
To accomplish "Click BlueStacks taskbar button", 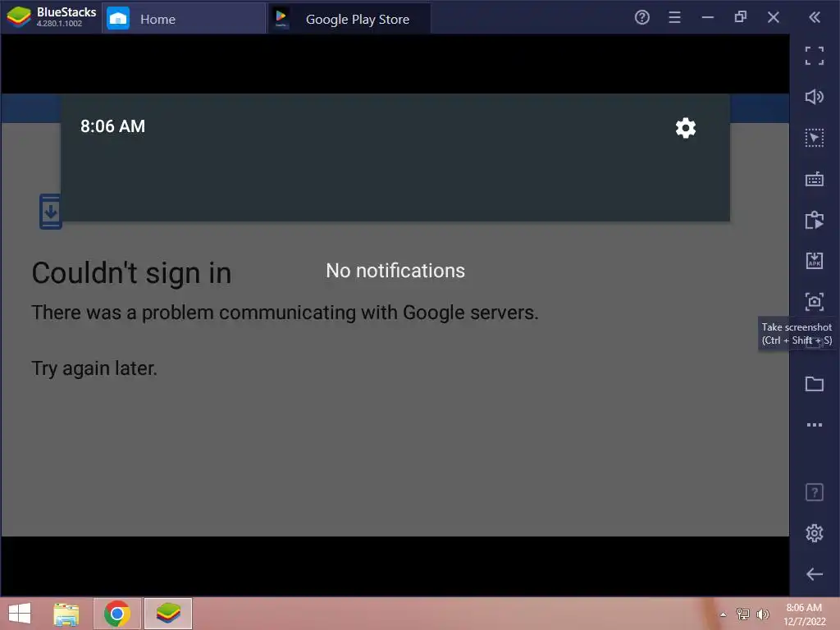I will coord(167,614).
